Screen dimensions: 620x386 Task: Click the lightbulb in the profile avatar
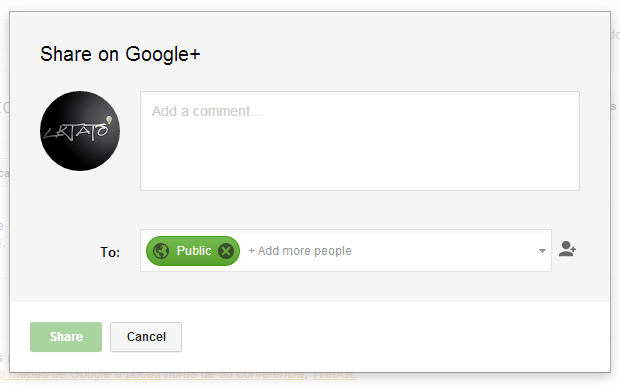click(109, 120)
